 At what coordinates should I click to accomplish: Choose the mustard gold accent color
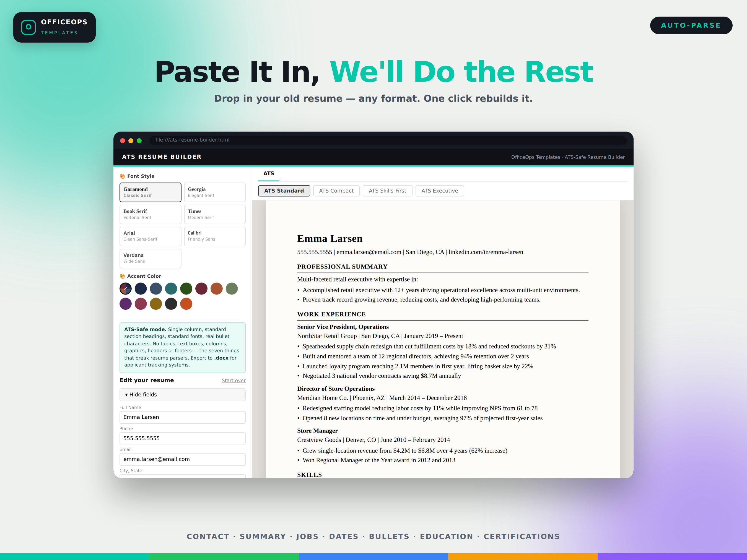pyautogui.click(x=156, y=304)
